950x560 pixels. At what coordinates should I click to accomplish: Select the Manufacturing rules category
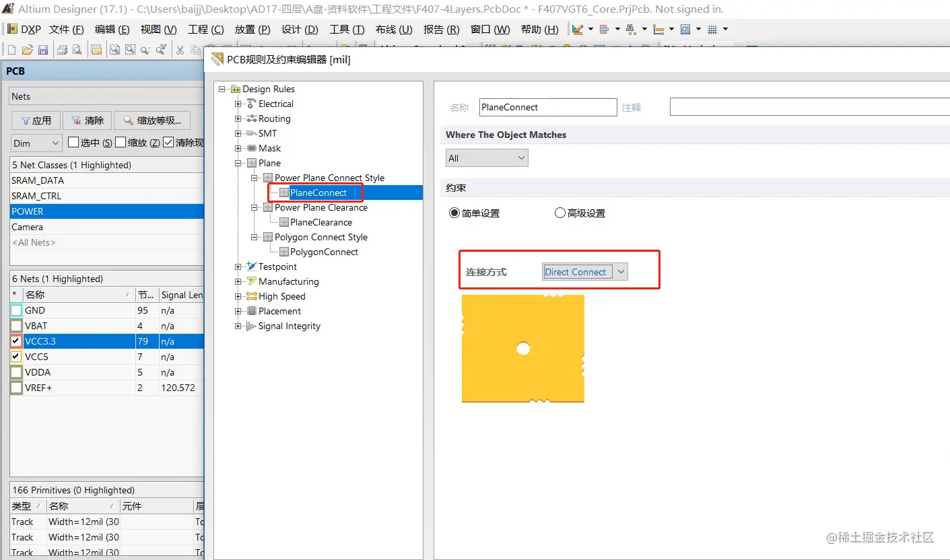click(x=289, y=281)
